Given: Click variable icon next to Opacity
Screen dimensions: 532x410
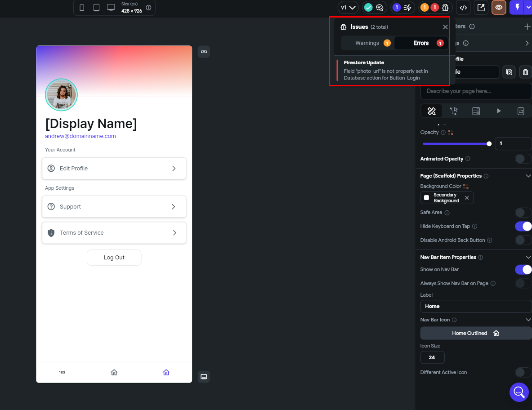Looking at the screenshot, I should click(451, 133).
